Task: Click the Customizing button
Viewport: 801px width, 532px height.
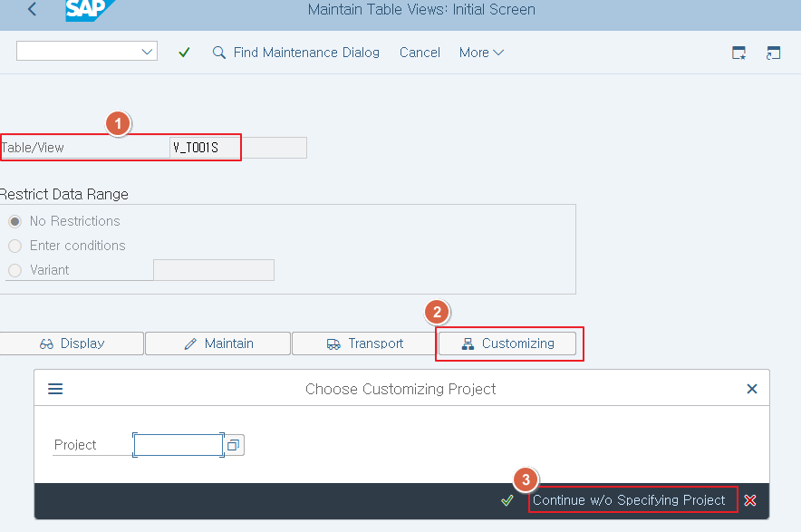Action: pos(507,343)
